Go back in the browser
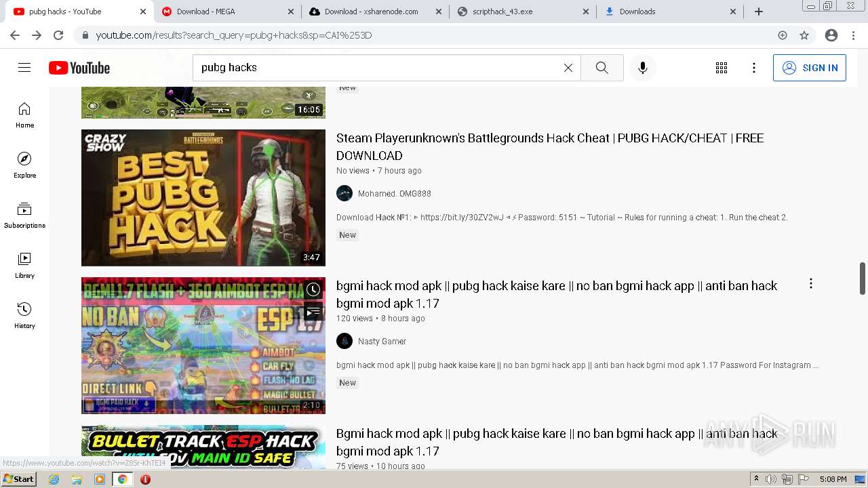 15,35
